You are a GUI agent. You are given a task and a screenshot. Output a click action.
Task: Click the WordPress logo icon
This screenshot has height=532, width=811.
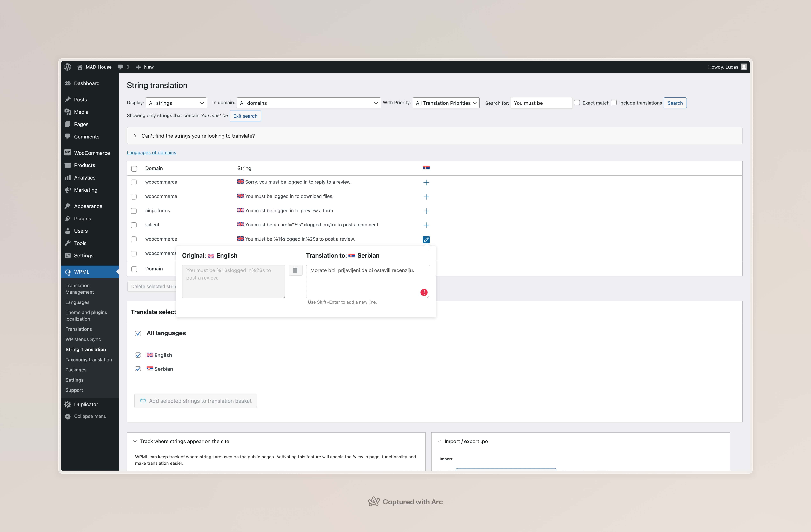pyautogui.click(x=67, y=67)
